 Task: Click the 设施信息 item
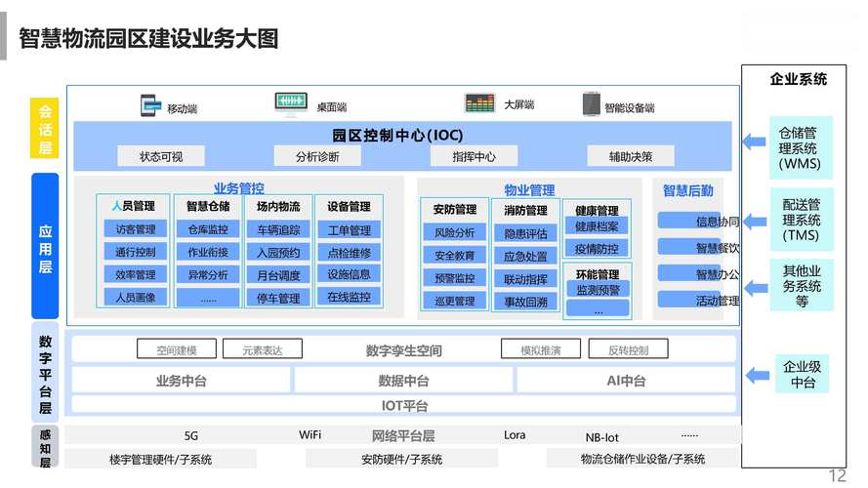(350, 274)
